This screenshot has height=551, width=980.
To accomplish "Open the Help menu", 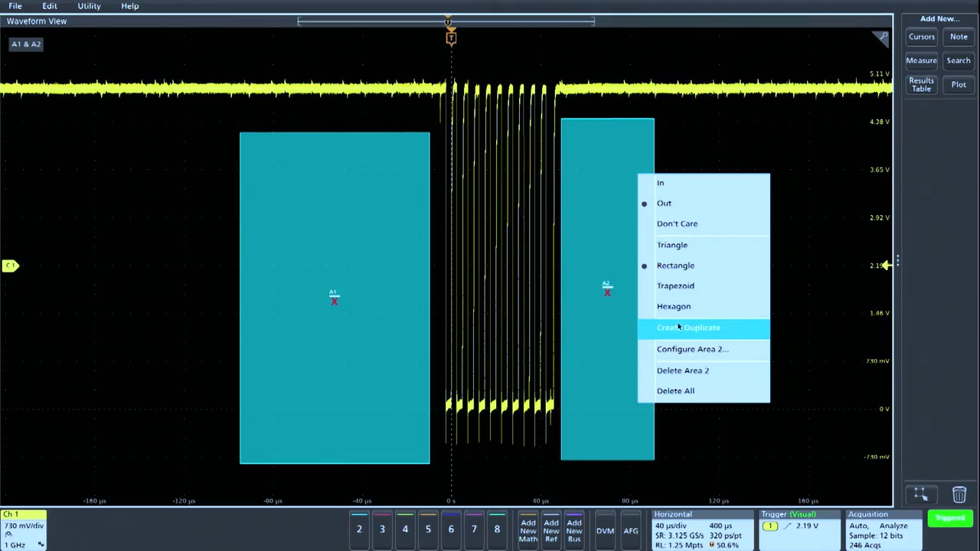I will coord(129,6).
